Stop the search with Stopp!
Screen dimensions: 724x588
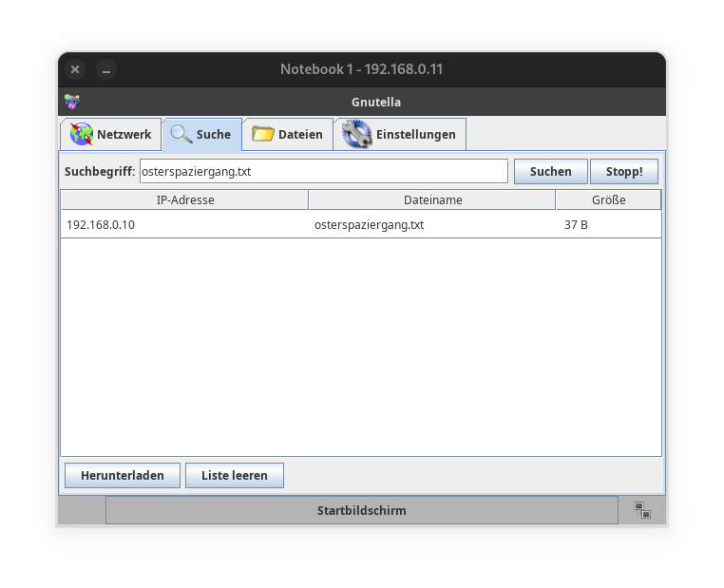(x=624, y=171)
